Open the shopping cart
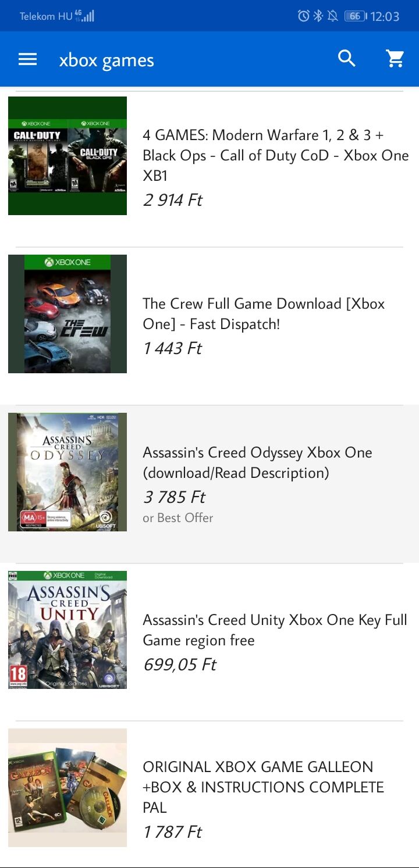The width and height of the screenshot is (419, 868). click(395, 59)
